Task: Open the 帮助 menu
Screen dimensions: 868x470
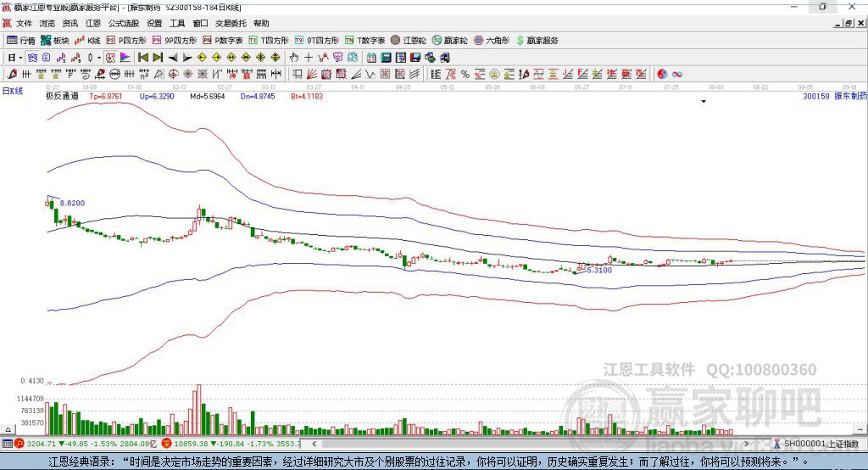Action: (x=261, y=23)
